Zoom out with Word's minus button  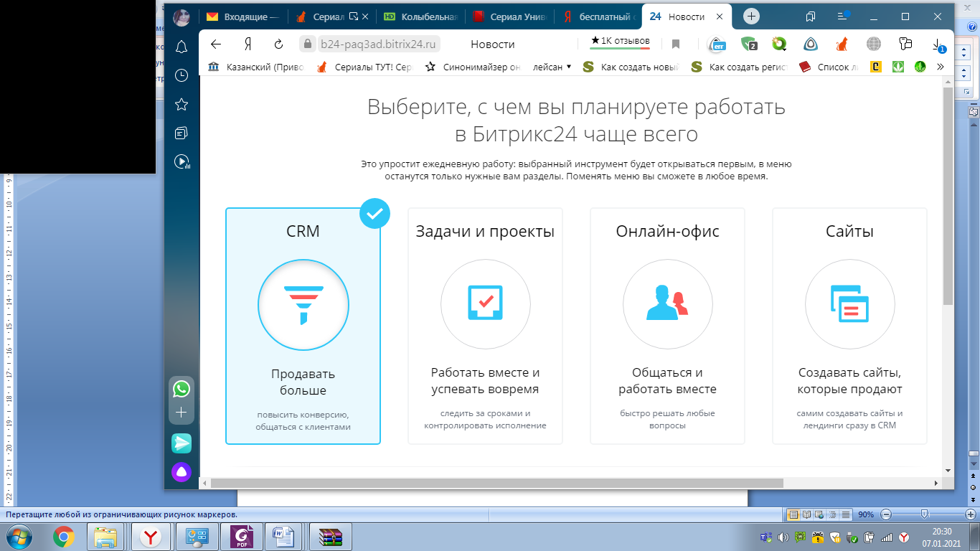[x=887, y=514]
